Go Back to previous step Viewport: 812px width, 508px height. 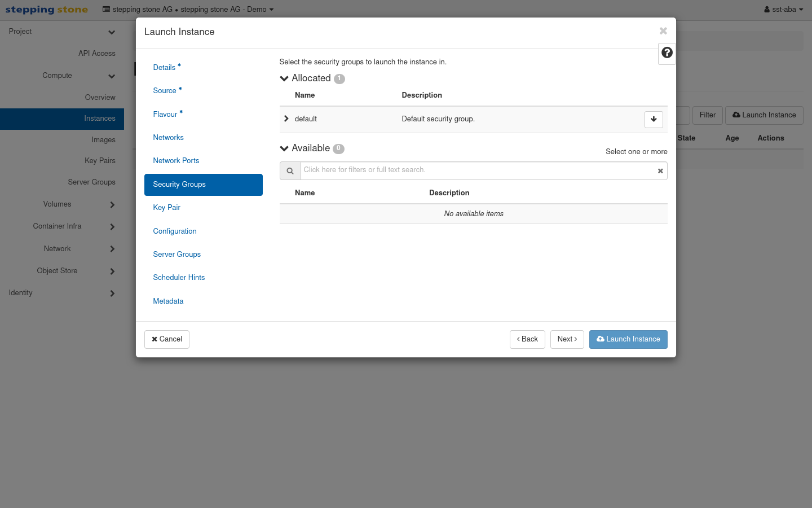click(527, 339)
